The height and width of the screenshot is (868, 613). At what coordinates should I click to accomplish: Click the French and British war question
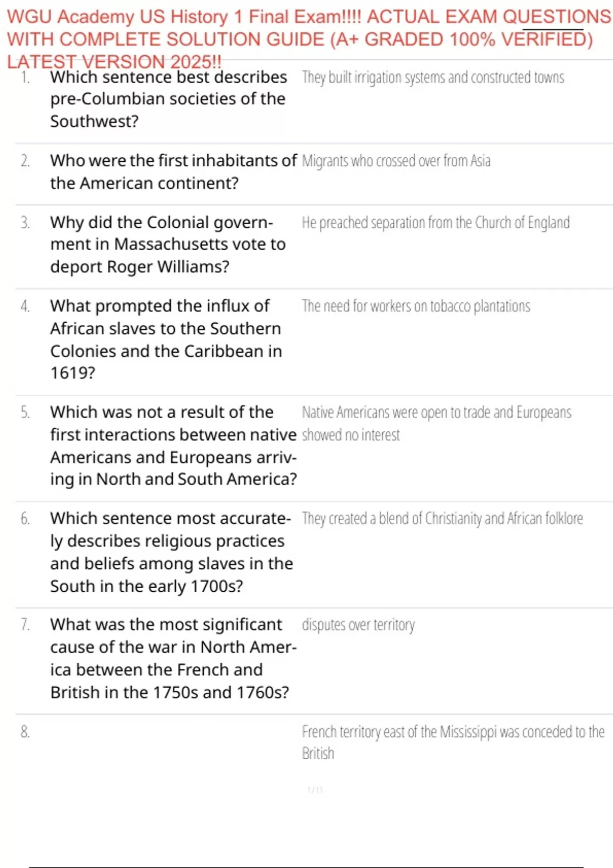tap(173, 658)
